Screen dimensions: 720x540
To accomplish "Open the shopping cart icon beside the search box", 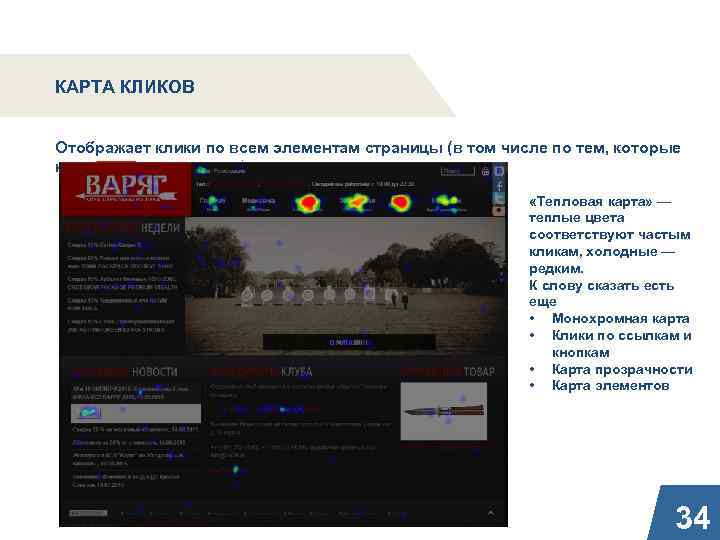I will 485,172.
